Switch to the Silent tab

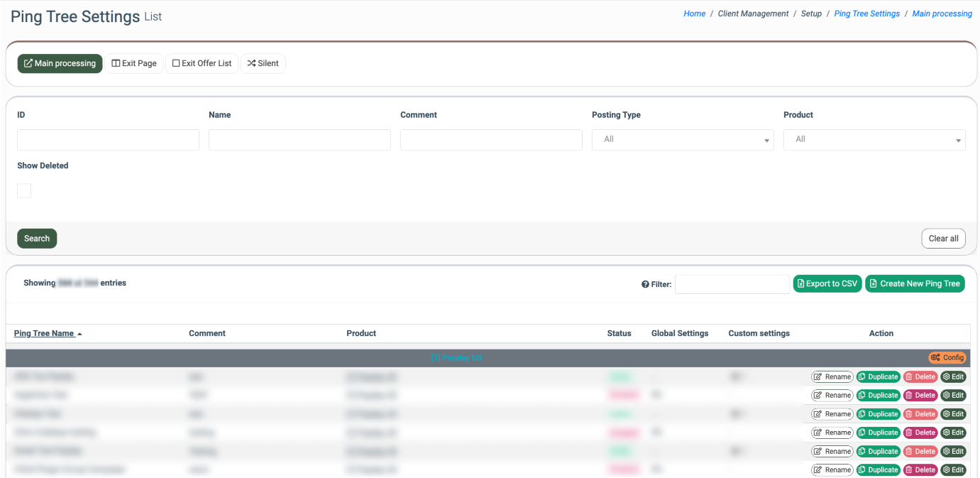pos(263,64)
